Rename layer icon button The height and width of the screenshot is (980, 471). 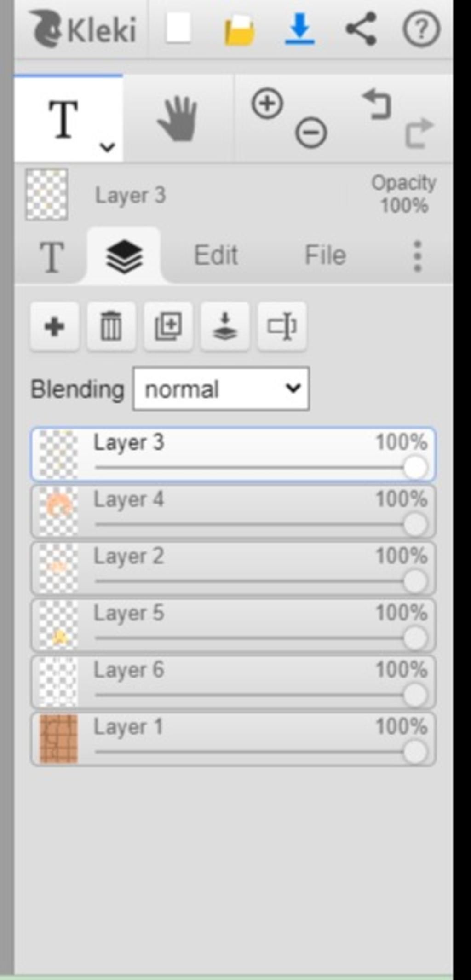[x=282, y=327]
